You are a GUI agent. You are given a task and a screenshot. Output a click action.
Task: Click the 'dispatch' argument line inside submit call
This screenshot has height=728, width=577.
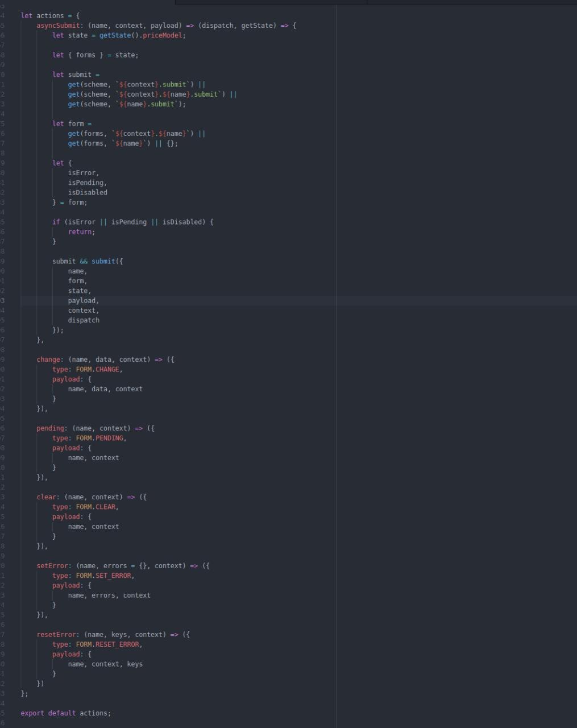coord(84,320)
